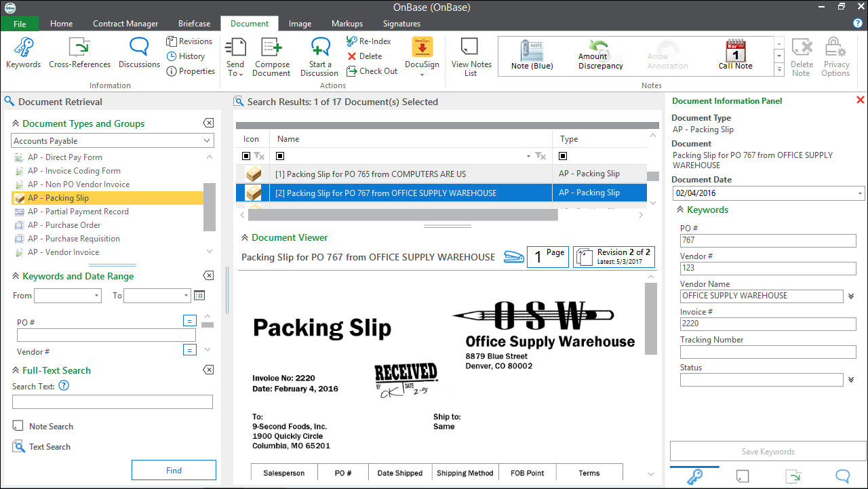Click Text Search
This screenshot has width=868, height=489.
point(41,447)
